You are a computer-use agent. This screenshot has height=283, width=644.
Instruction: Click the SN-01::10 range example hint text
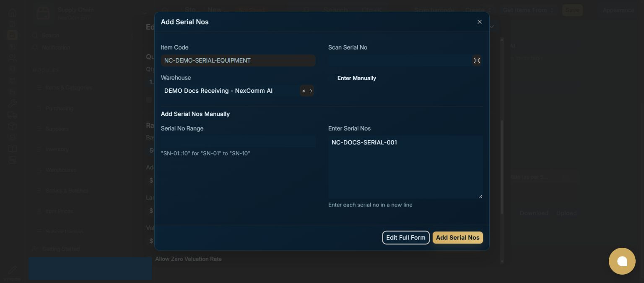pyautogui.click(x=205, y=153)
